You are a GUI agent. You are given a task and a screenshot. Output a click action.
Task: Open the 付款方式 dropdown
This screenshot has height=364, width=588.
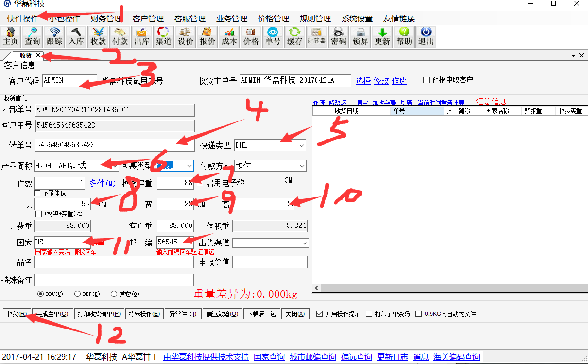[x=302, y=166]
